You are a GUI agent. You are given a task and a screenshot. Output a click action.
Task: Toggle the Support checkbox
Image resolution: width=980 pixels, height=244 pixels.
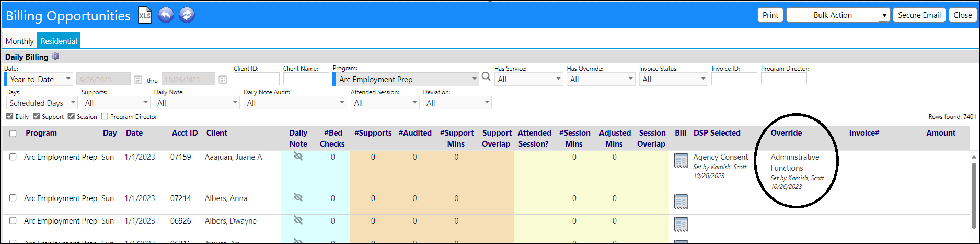[36, 116]
